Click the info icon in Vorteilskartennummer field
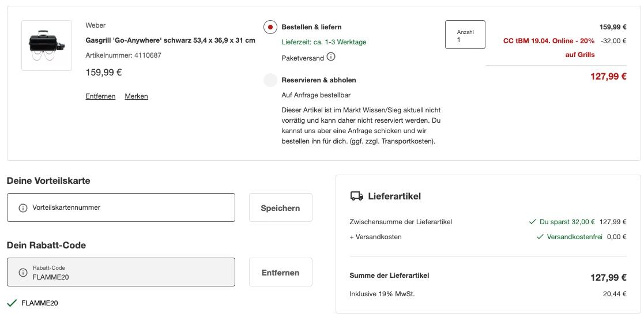 23,207
